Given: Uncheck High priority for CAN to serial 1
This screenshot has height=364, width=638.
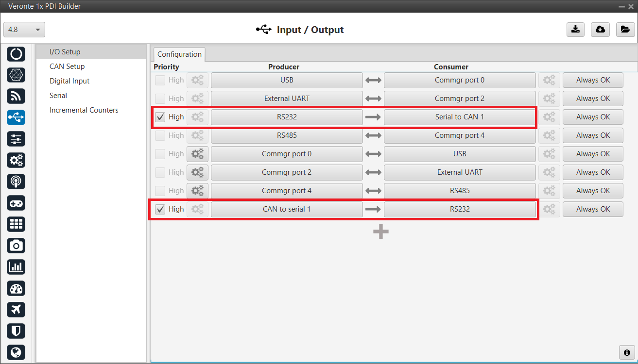Looking at the screenshot, I should click(x=160, y=209).
